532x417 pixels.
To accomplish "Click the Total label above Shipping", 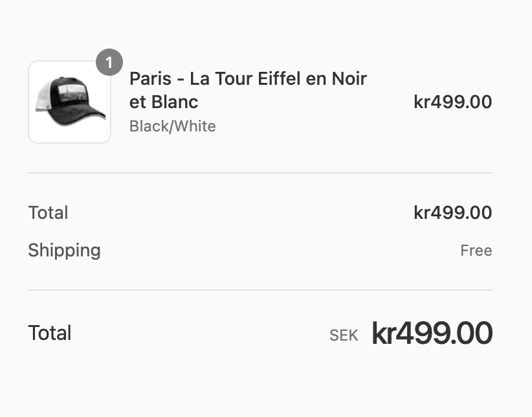I will coord(48,212).
